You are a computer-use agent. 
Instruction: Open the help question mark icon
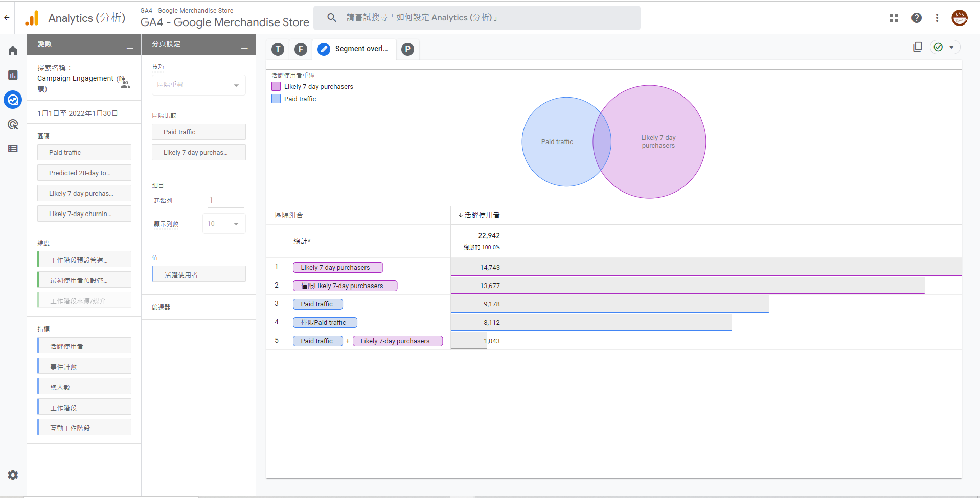[x=916, y=18]
